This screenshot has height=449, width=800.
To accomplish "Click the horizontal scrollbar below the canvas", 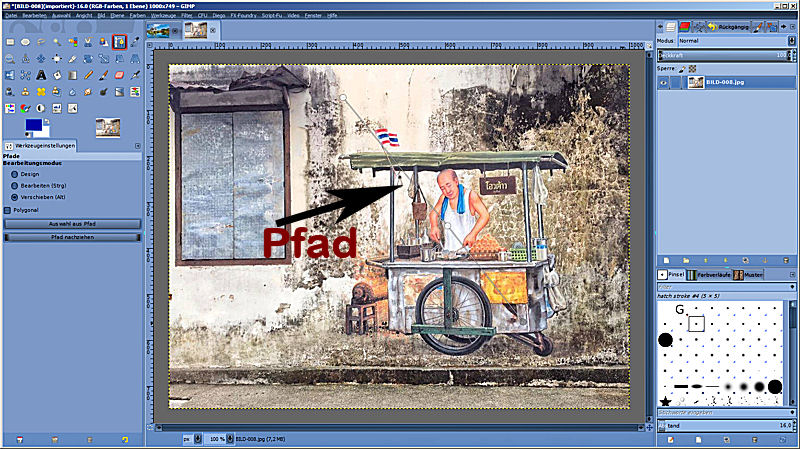I will 399,428.
